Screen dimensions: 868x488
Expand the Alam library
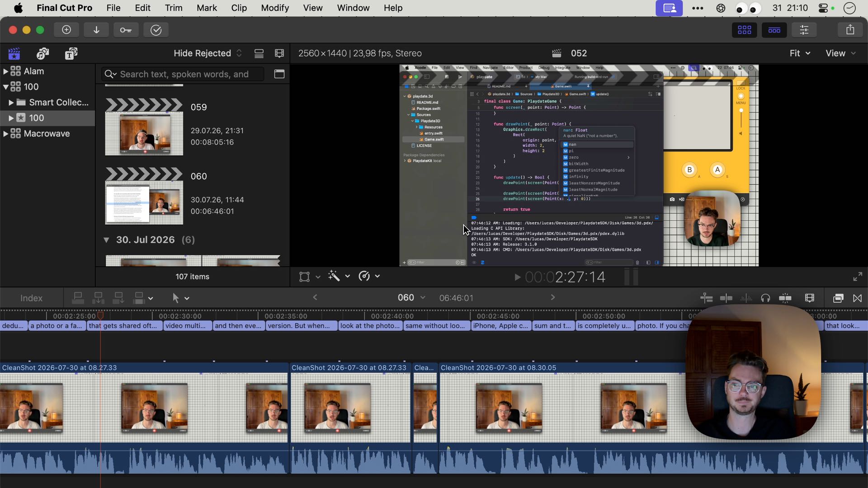[5, 71]
